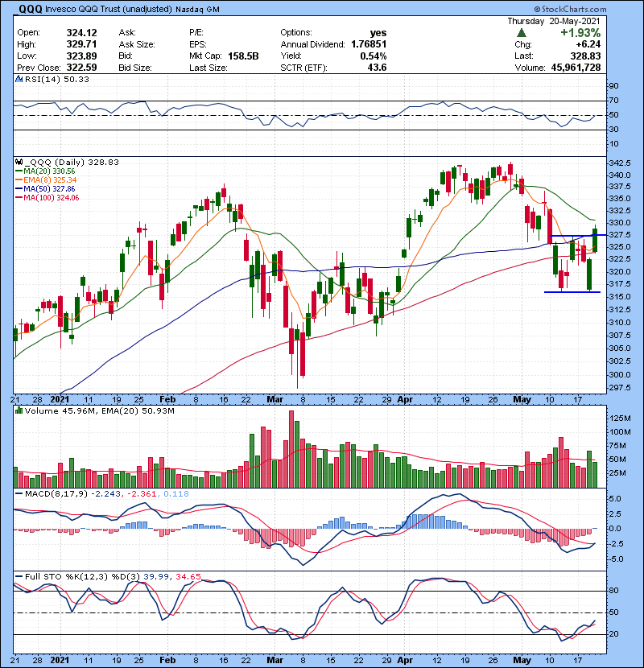
Task: Click the Options value 'yes'
Action: 378,33
